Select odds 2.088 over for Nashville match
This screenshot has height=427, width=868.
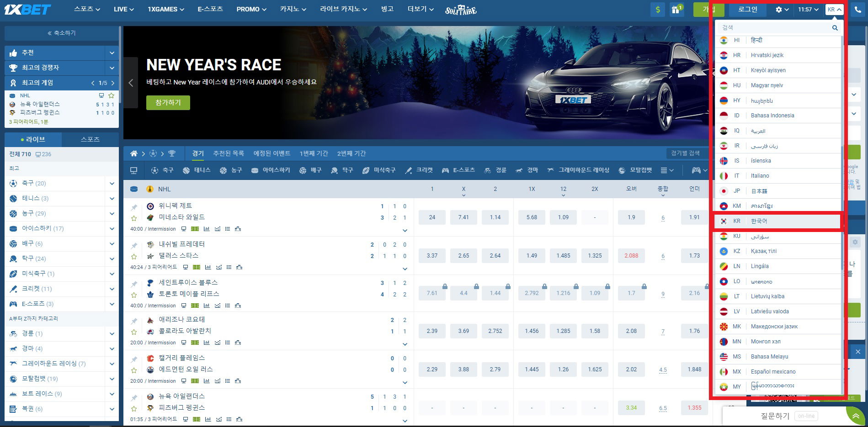pos(631,256)
